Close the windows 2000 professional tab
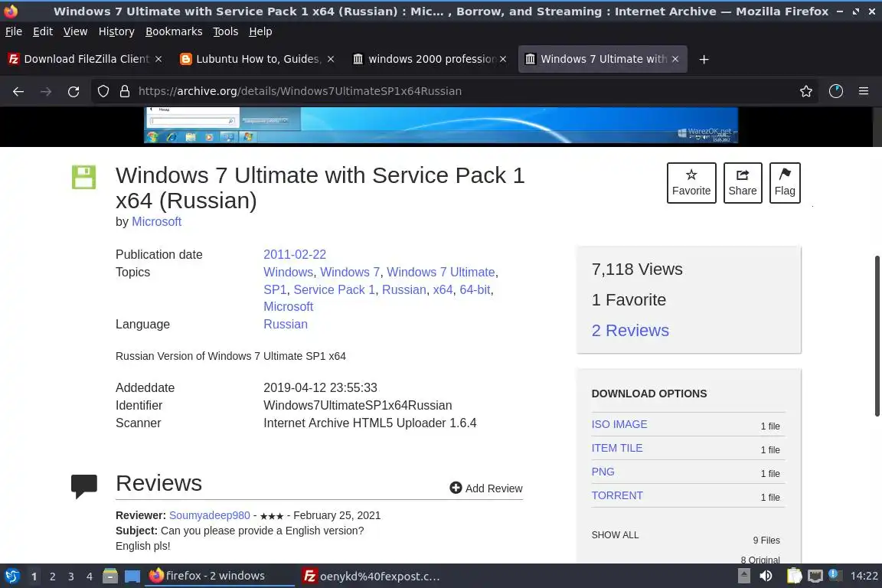 pos(503,59)
